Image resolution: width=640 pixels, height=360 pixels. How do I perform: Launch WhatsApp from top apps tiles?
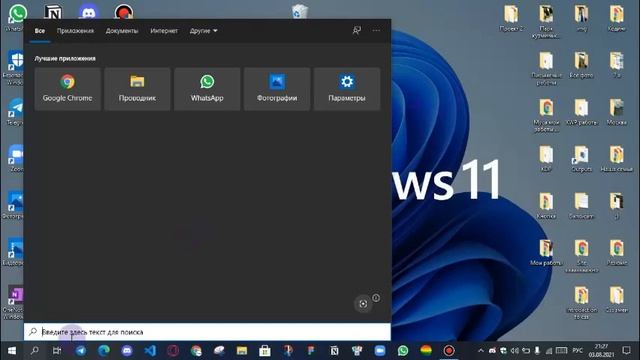pyautogui.click(x=207, y=89)
